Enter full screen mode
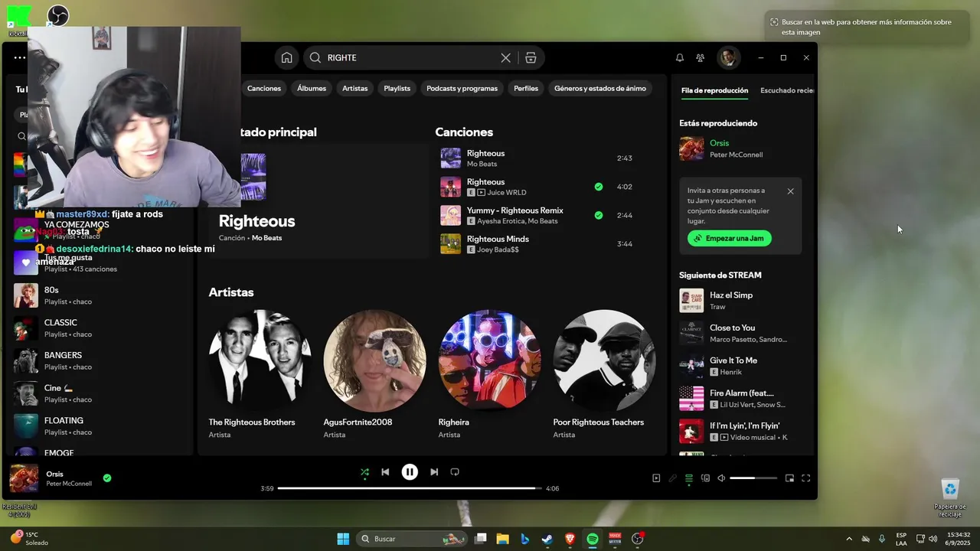 point(805,478)
